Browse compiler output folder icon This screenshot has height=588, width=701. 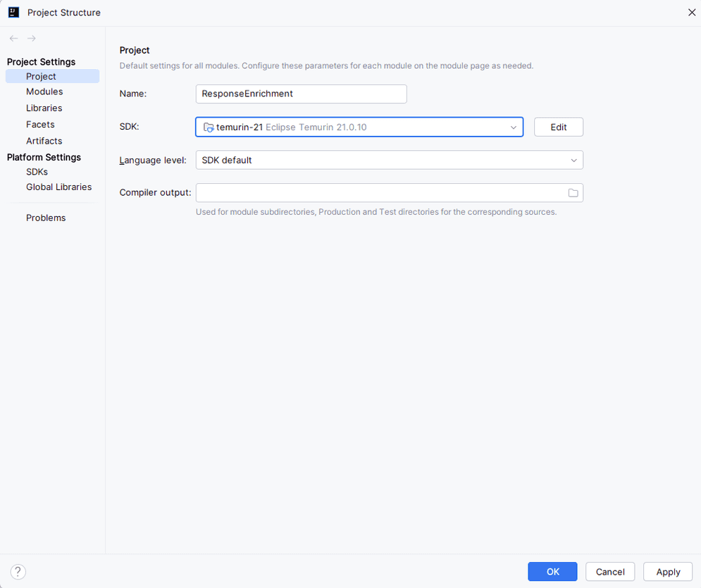(x=573, y=193)
